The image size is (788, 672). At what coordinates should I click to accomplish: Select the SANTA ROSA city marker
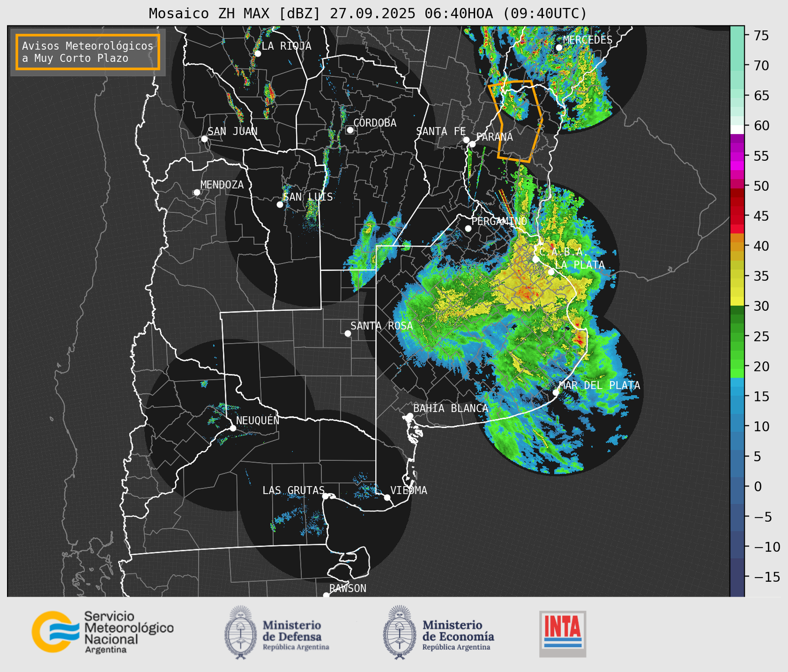pyautogui.click(x=348, y=333)
